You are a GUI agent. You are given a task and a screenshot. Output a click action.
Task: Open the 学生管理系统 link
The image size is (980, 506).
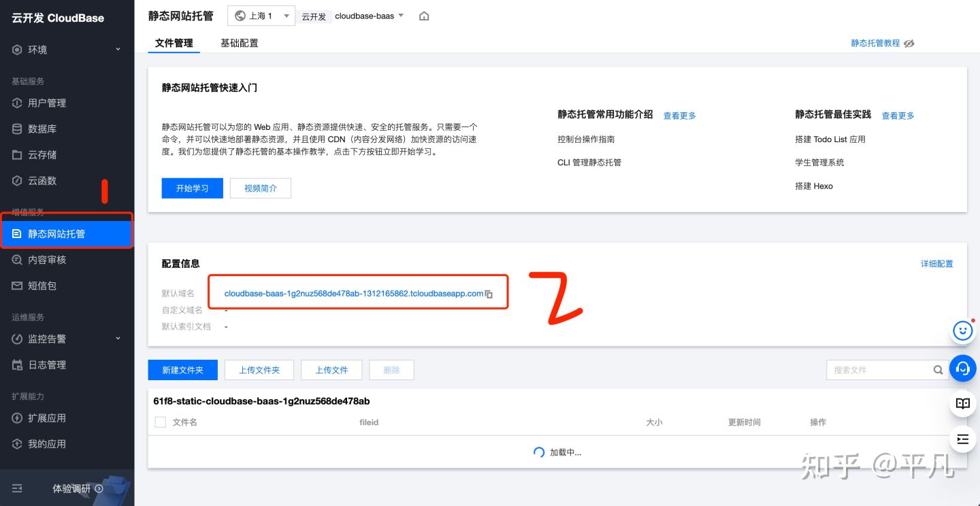[x=819, y=163]
